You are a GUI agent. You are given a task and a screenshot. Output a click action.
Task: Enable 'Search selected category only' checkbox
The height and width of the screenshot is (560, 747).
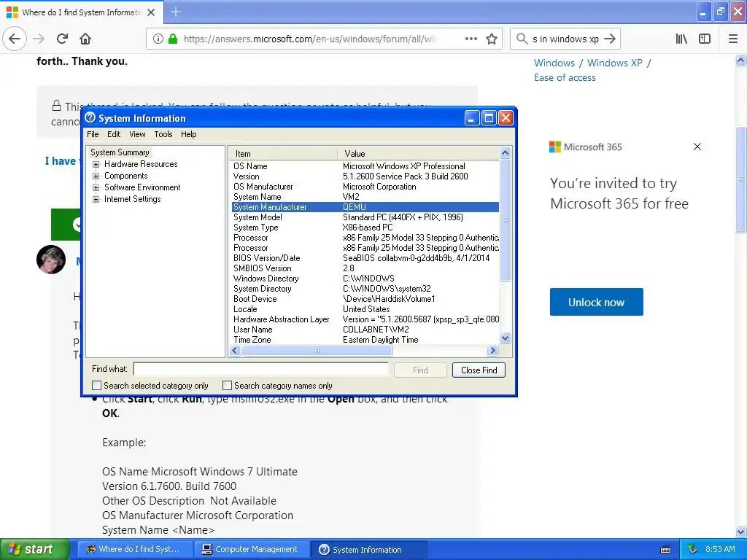97,385
